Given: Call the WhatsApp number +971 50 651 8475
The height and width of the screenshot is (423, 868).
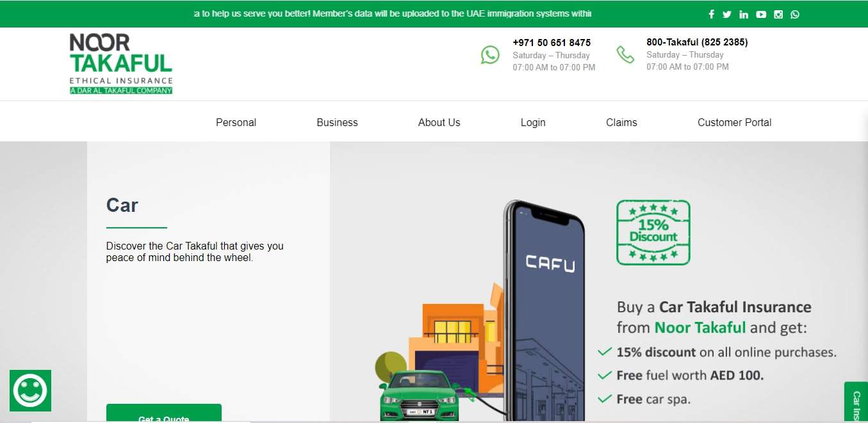Looking at the screenshot, I should (552, 43).
